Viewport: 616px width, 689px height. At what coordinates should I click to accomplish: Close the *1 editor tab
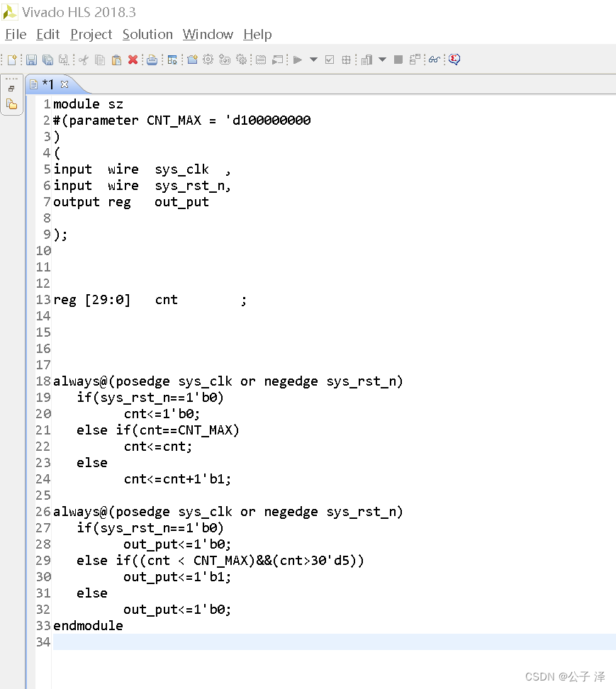(x=65, y=84)
